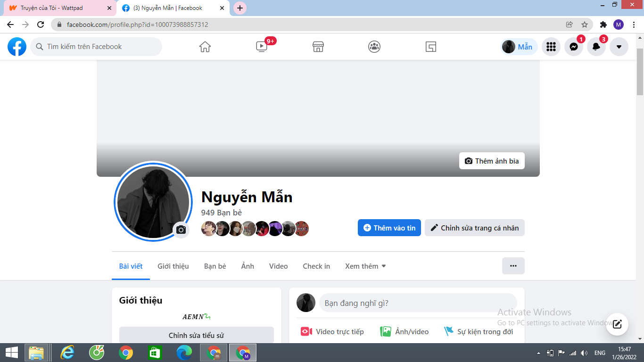Image resolution: width=644 pixels, height=362 pixels.
Task: Click ENG language indicator
Action: coord(600,353)
